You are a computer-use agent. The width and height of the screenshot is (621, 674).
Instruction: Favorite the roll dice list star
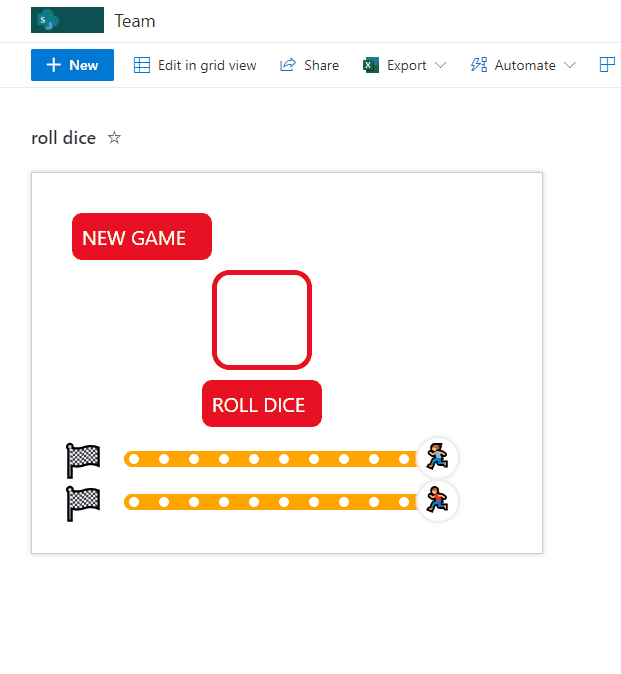(x=114, y=138)
